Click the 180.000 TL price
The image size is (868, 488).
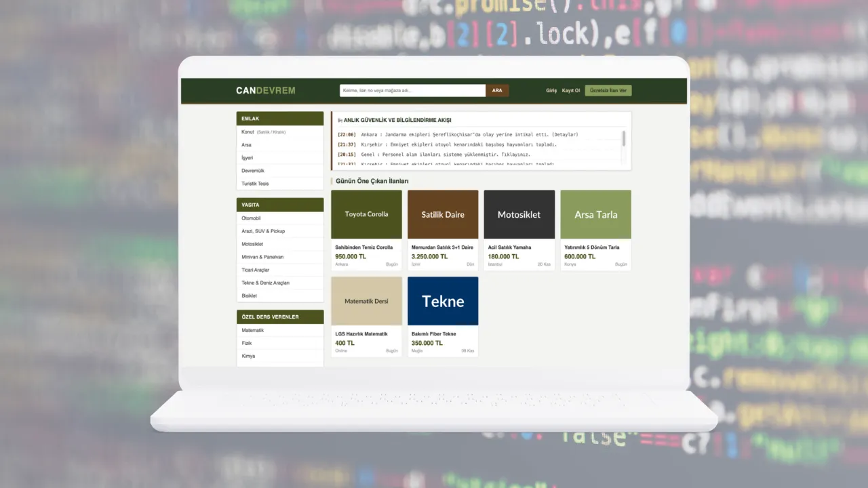tap(503, 257)
